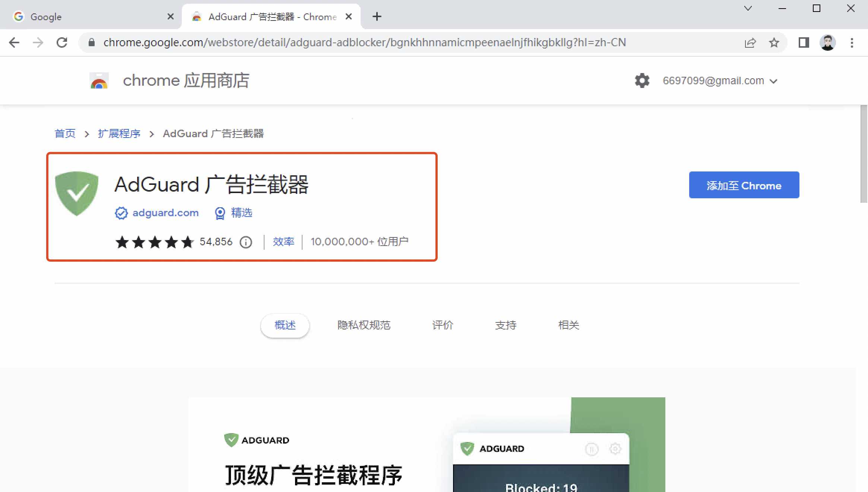
Task: Minimize the Chrome window
Action: click(782, 8)
